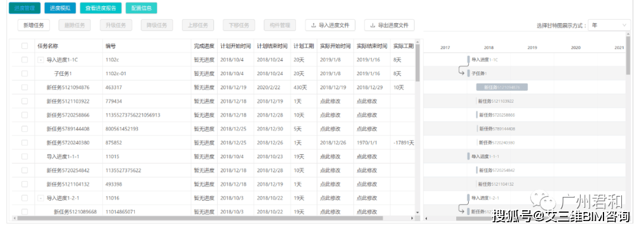
Task: Click the 2019 year label in Gantt header
Action: click(532, 48)
